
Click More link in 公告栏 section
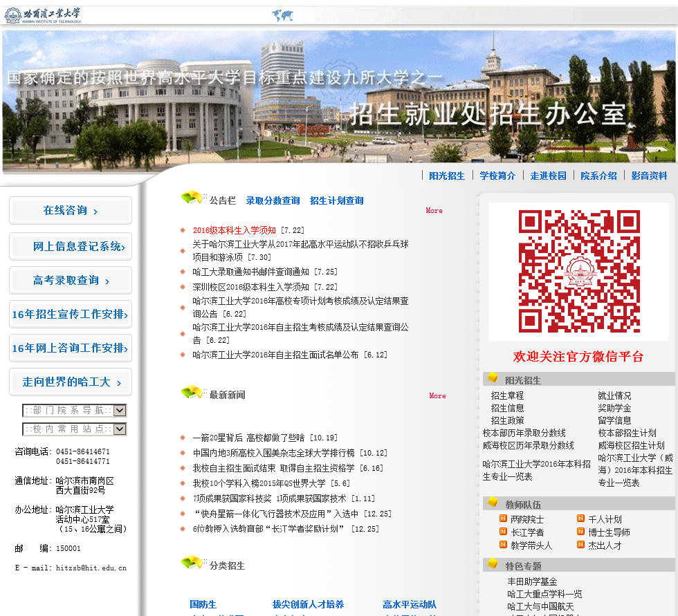(x=434, y=210)
